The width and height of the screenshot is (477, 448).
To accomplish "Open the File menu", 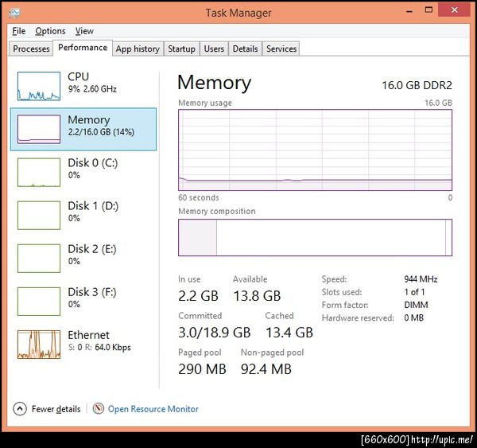I will [x=19, y=31].
